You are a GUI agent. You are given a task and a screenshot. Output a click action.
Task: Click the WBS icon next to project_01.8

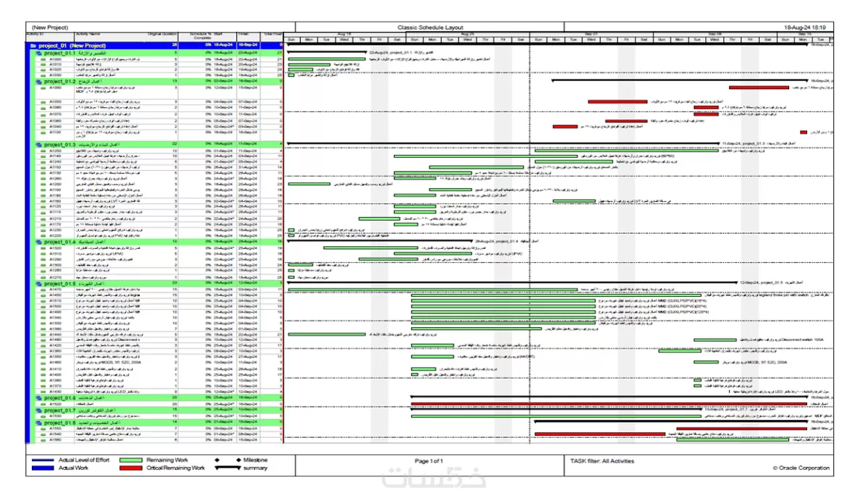click(x=38, y=423)
